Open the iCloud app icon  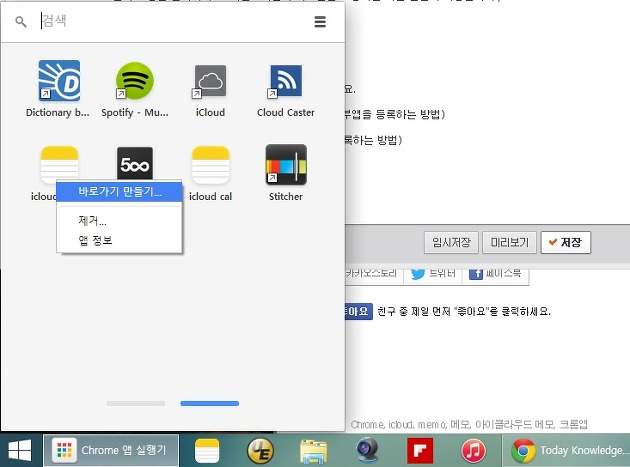pos(210,81)
